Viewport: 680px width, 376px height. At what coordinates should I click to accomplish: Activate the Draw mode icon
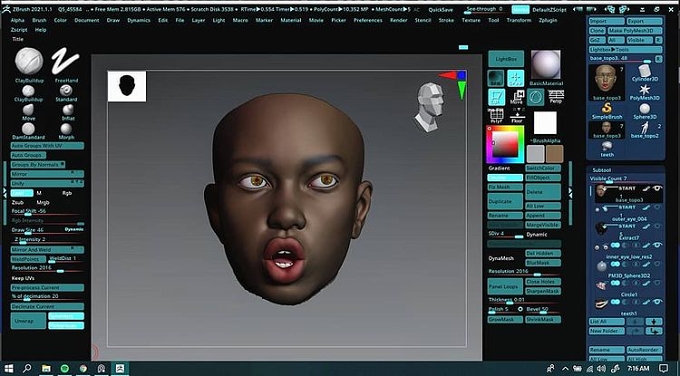tap(516, 78)
